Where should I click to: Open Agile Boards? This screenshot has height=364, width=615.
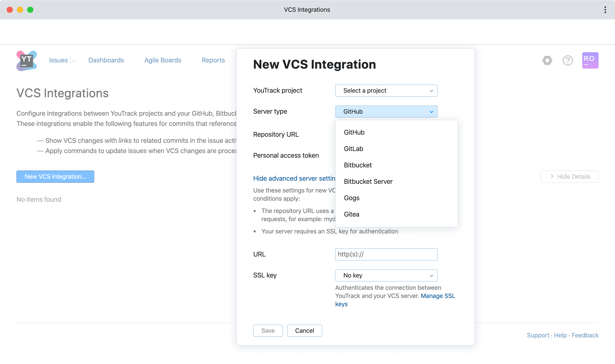tap(163, 60)
